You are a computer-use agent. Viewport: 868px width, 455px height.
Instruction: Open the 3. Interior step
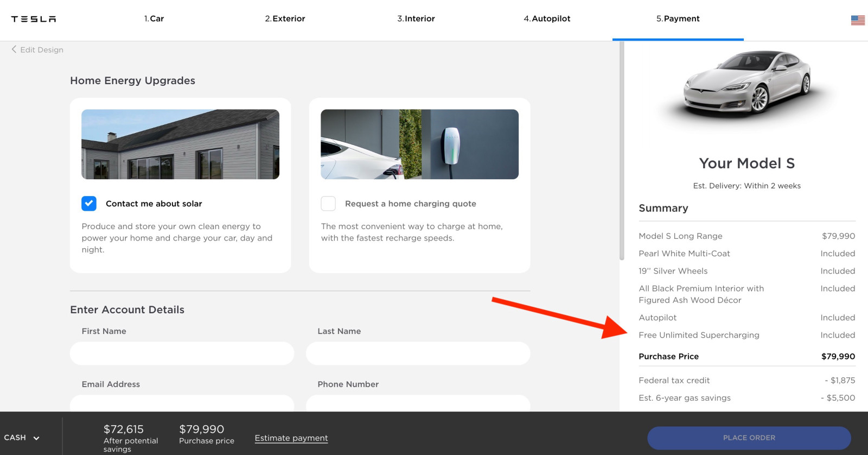pos(416,19)
